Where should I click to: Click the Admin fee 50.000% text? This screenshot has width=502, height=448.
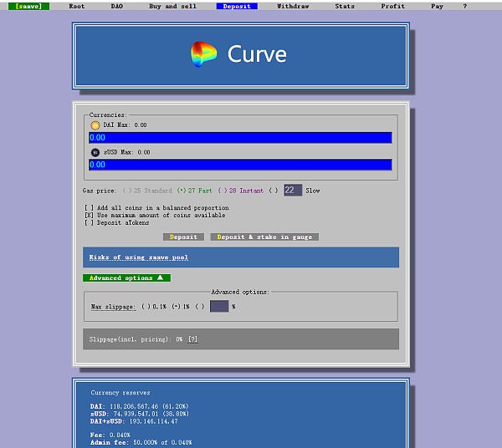pyautogui.click(x=141, y=442)
